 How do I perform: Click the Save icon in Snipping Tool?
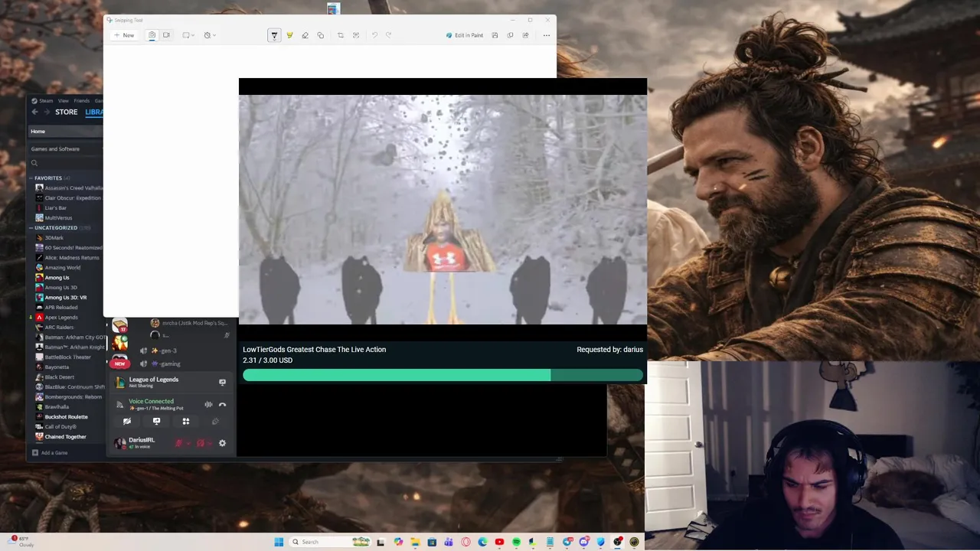coord(495,35)
